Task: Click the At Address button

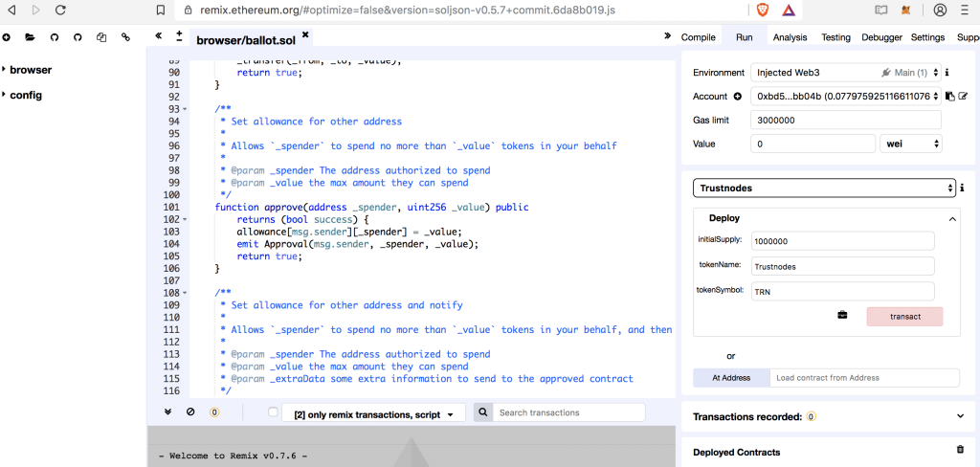Action: point(731,378)
